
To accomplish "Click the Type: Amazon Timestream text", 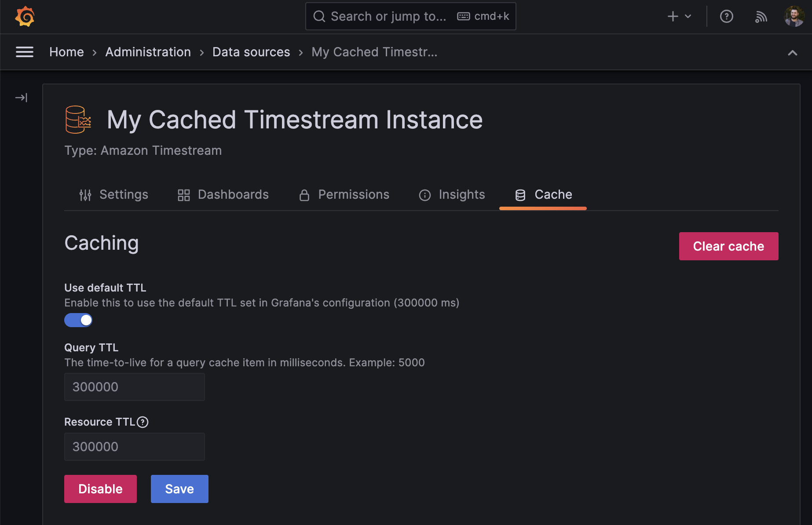I will point(143,150).
